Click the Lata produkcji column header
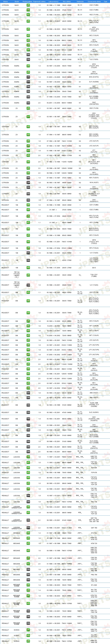 pyautogui.click(x=53, y=2)
